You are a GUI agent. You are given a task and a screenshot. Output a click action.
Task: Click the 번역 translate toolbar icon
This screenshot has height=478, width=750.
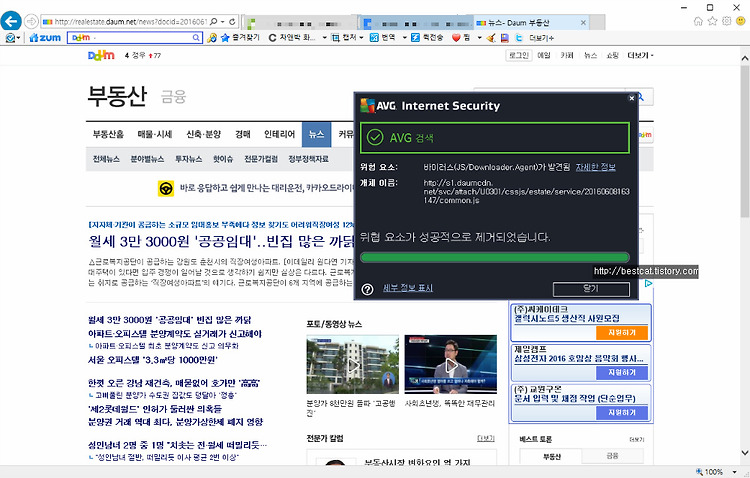click(374, 37)
